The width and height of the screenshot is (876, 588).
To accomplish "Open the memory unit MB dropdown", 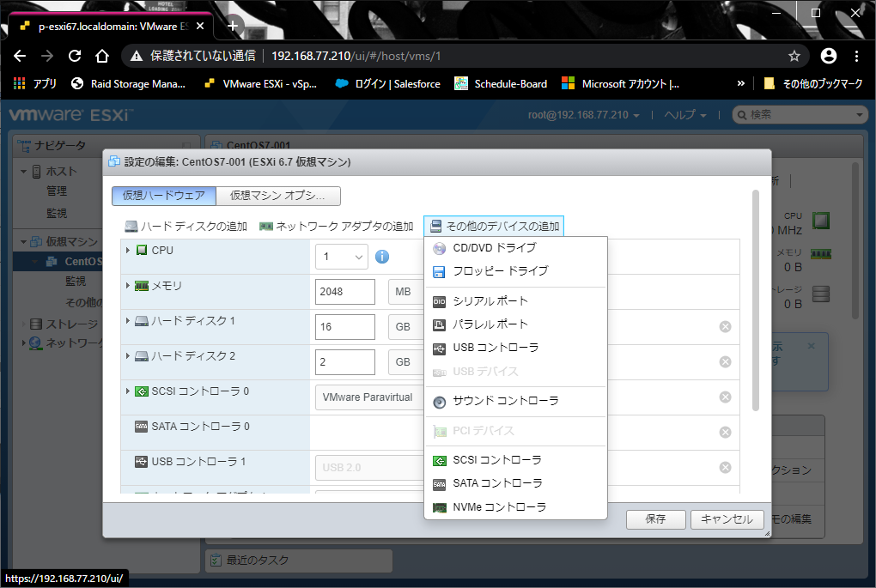I will [406, 292].
